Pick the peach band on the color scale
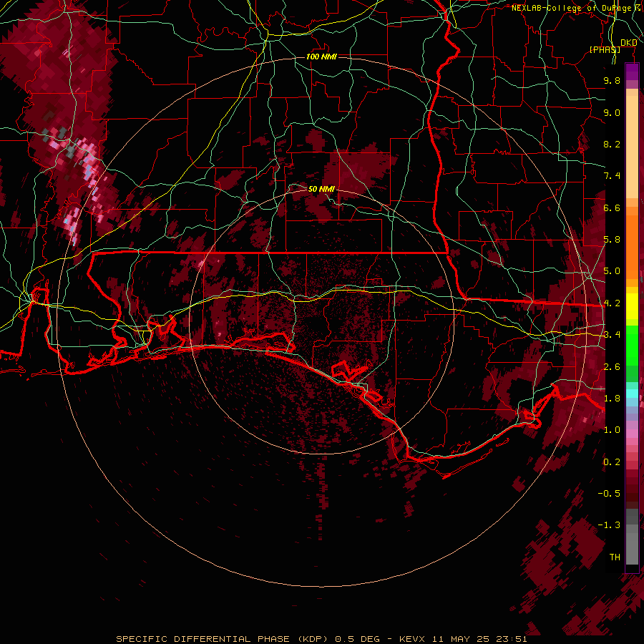The height and width of the screenshot is (644, 644). (632, 147)
